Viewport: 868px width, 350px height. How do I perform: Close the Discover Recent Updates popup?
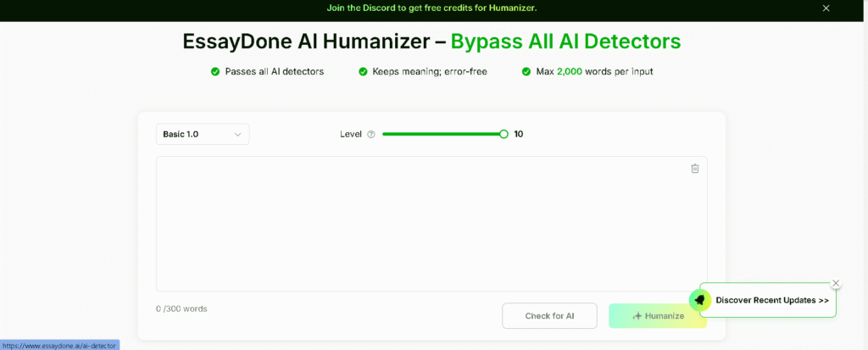point(836,283)
